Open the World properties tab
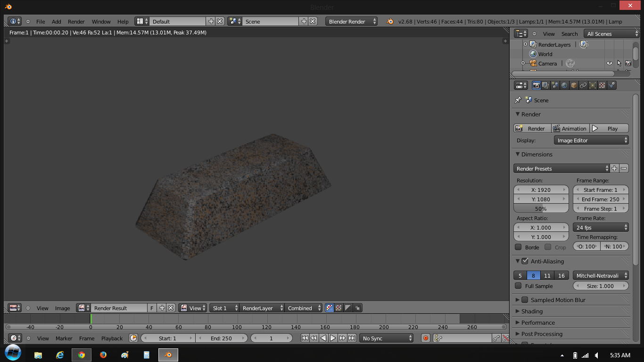 coord(565,85)
